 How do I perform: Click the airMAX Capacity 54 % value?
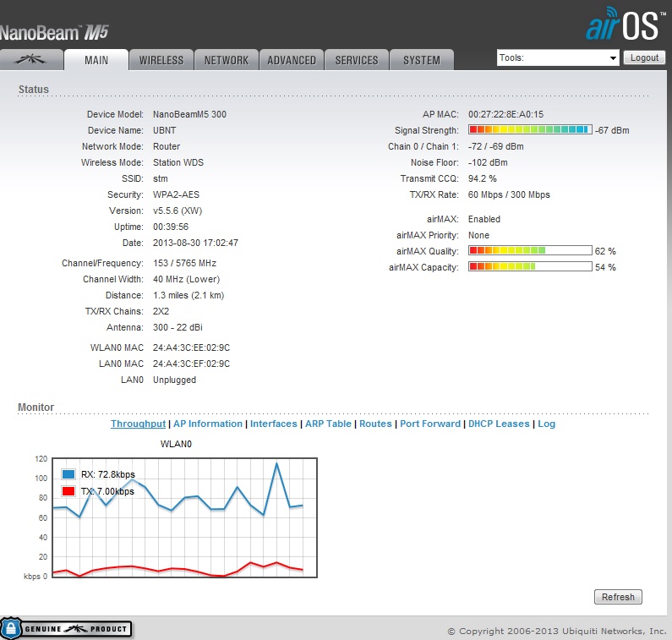(605, 267)
